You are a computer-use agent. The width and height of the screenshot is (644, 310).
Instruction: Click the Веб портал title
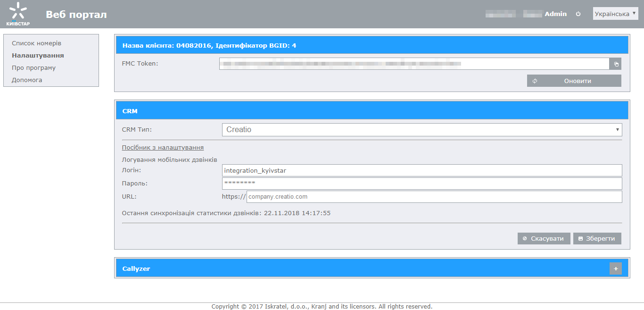tap(76, 15)
